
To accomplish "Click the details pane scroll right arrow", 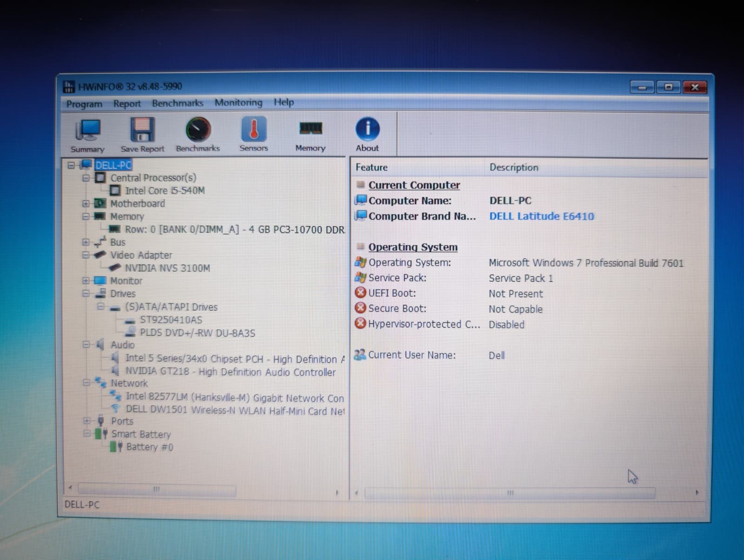I will (697, 493).
